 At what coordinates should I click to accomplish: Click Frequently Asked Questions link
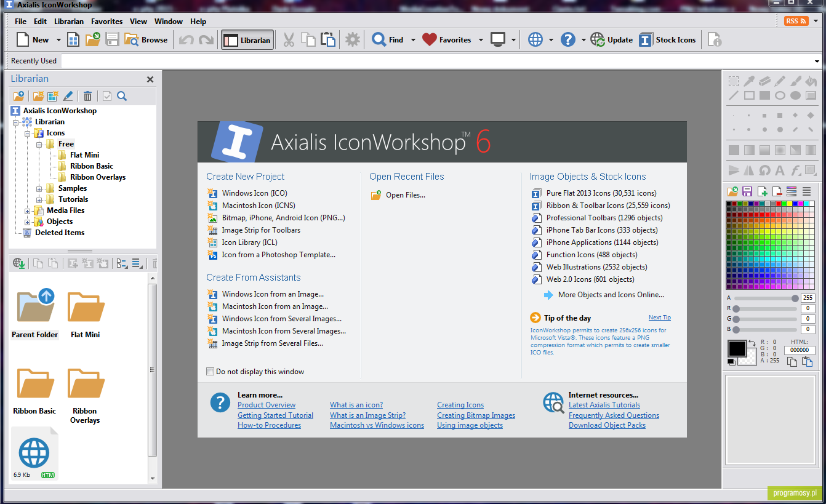coord(614,415)
